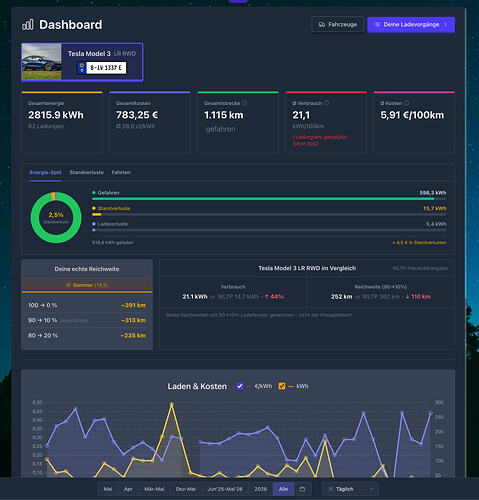Image resolution: width=479 pixels, height=500 pixels.
Task: Click the Ladeverluste purple progress bar
Action: [269, 230]
